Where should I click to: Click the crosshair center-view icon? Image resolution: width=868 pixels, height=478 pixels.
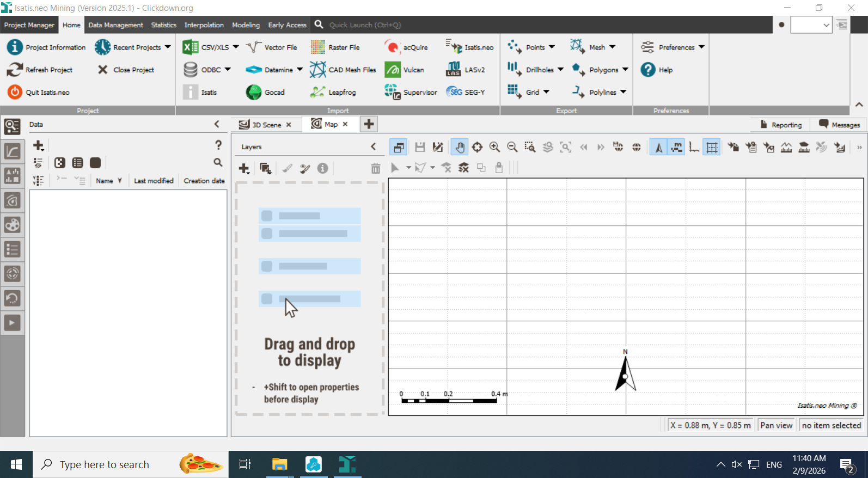tap(477, 147)
